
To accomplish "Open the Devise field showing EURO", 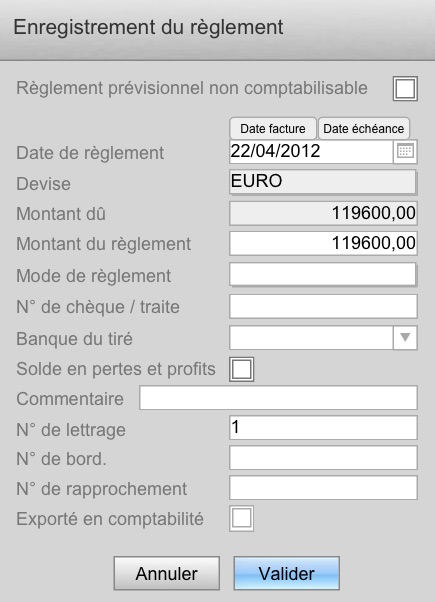I will coord(323,182).
